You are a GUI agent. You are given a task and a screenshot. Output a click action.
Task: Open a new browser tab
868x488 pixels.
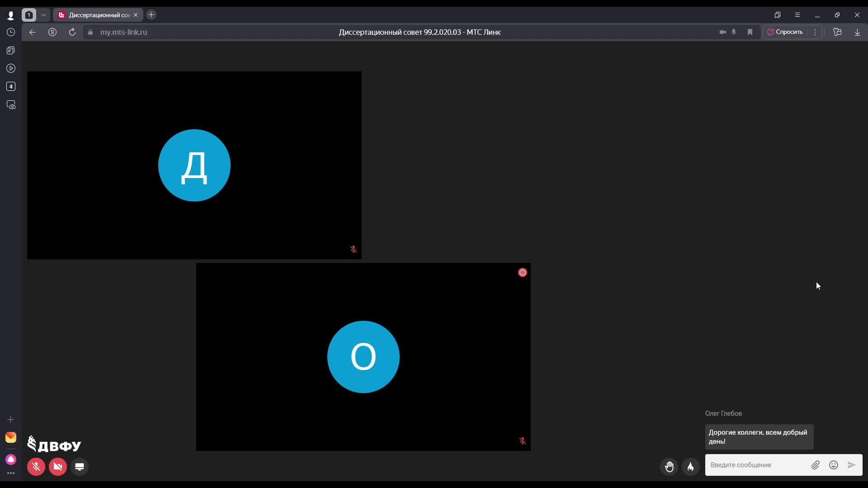pos(151,15)
